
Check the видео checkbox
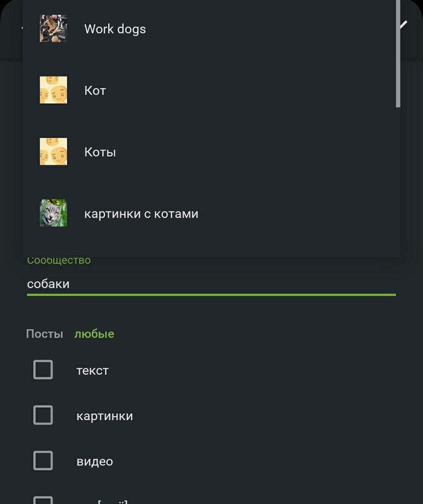[43, 460]
